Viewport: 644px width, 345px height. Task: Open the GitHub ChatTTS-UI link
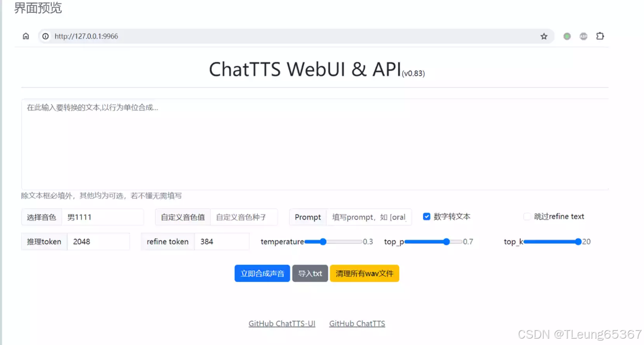point(282,324)
